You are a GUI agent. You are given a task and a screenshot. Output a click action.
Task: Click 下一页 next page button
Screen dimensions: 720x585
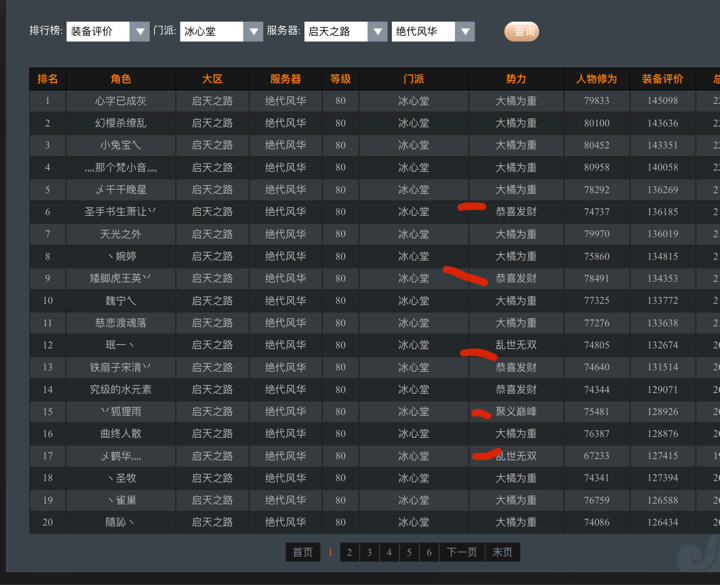click(461, 552)
